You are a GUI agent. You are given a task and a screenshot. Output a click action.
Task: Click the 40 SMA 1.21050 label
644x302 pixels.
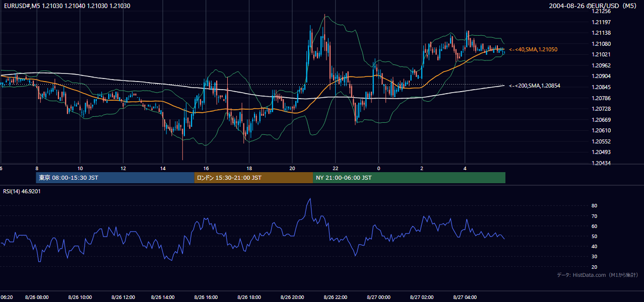tap(533, 49)
